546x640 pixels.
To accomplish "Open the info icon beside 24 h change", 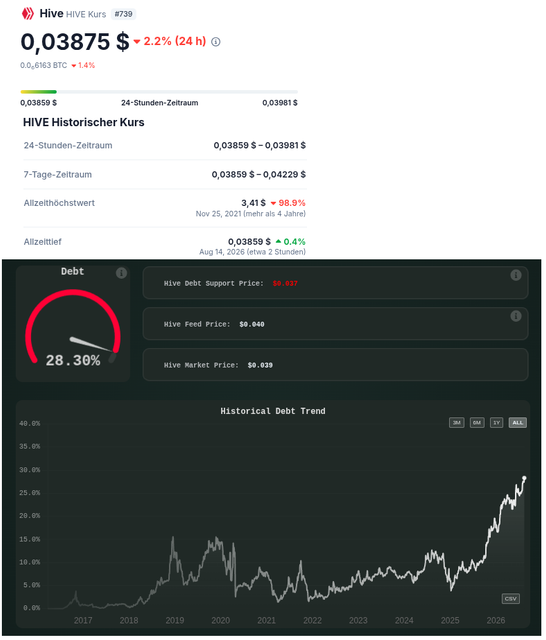I will point(216,42).
